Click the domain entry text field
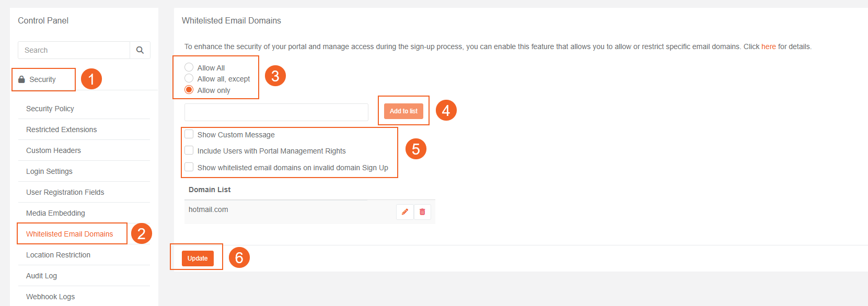 pyautogui.click(x=276, y=112)
